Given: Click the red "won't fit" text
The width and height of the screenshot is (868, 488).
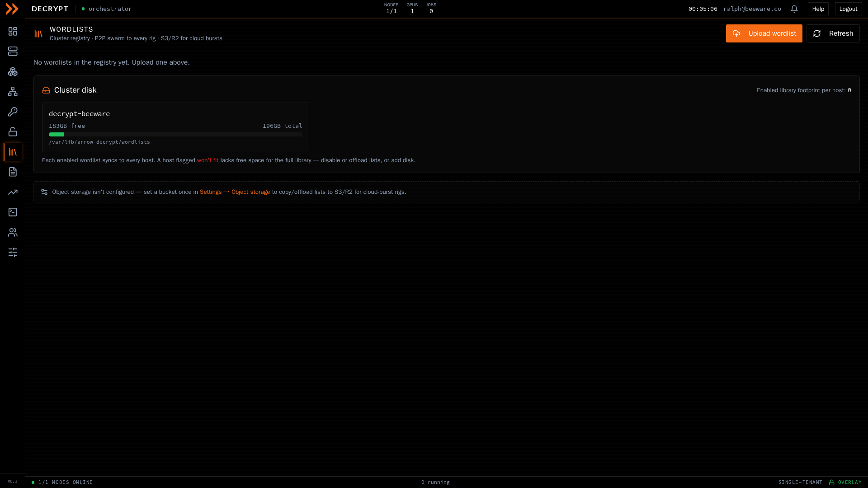Looking at the screenshot, I should (208, 160).
